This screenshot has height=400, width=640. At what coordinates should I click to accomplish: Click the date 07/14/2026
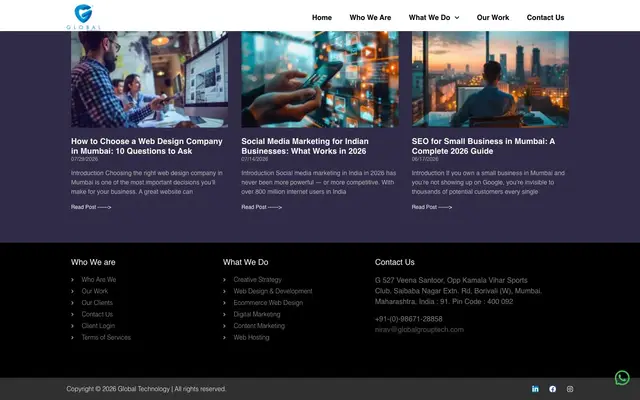(255, 159)
